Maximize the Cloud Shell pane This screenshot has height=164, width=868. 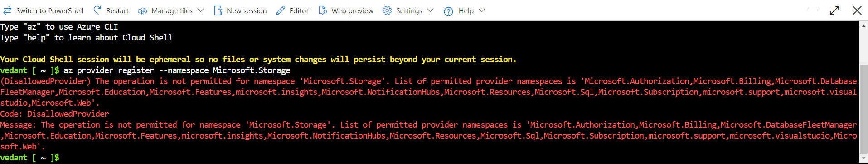pyautogui.click(x=834, y=10)
